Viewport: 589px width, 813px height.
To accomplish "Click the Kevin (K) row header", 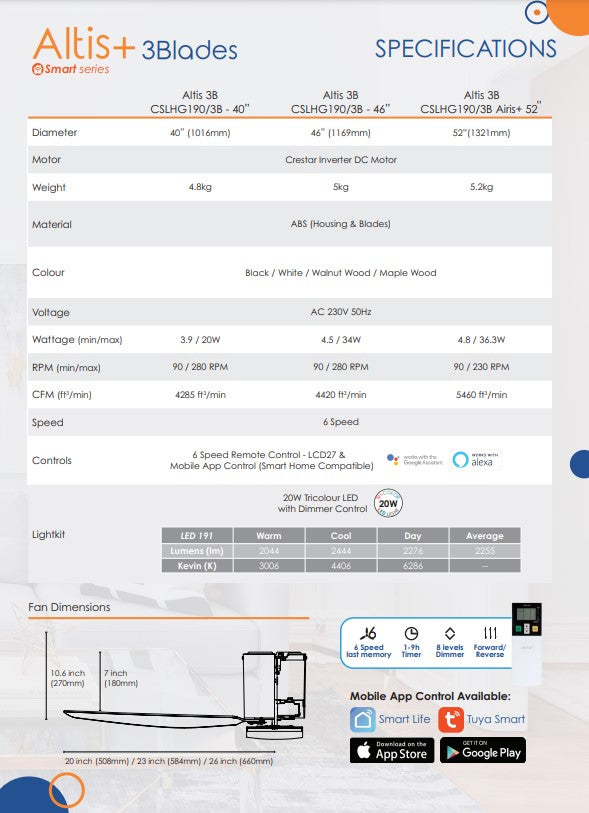I will [x=197, y=566].
